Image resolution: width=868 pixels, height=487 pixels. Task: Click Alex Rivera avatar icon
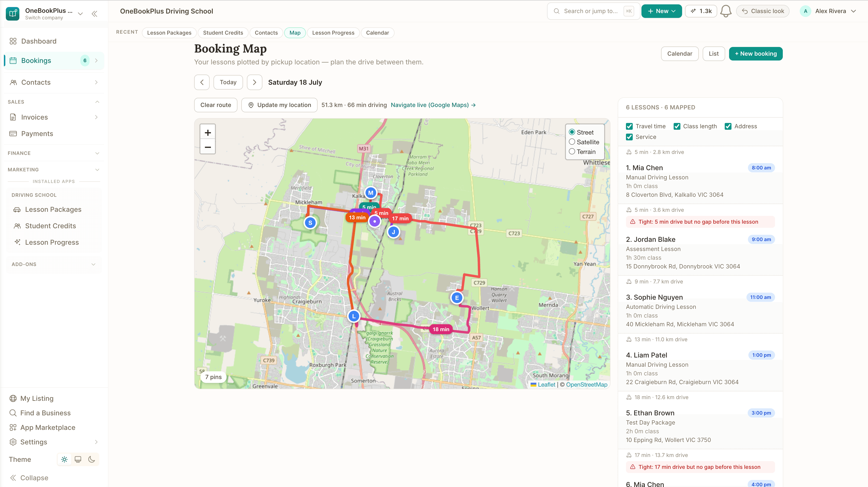click(805, 11)
